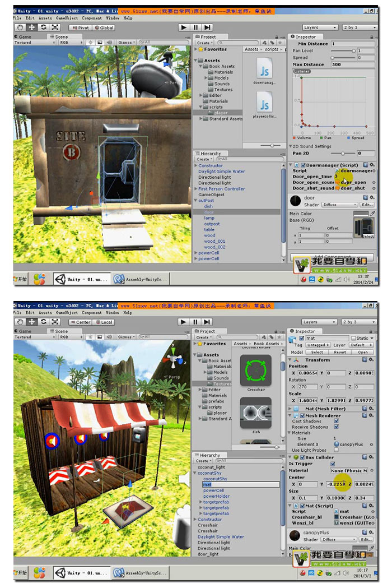This screenshot has width=392, height=588.
Task: Select the Move tool in the upper screenshot
Action: tap(32, 27)
